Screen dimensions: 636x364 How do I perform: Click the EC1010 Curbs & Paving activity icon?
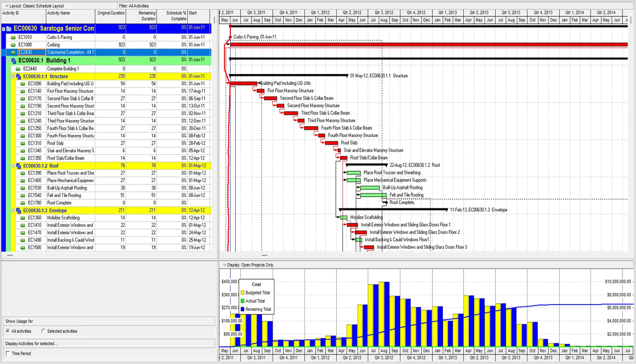13,37
